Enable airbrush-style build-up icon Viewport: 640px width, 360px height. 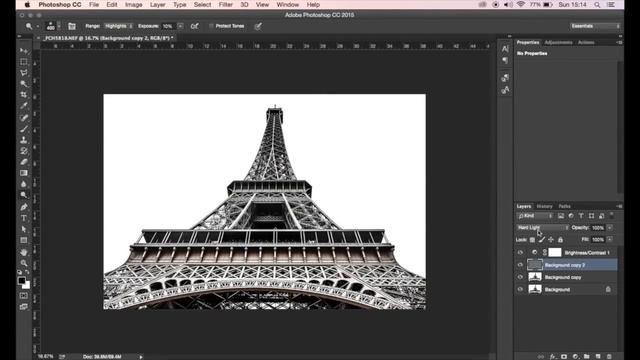(195, 26)
